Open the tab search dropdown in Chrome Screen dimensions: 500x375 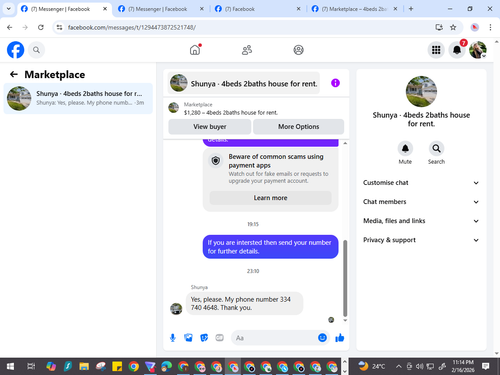(x=9, y=9)
